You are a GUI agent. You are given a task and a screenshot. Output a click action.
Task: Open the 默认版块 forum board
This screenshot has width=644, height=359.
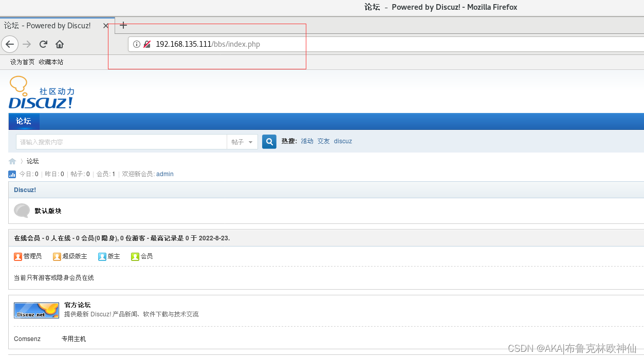48,211
